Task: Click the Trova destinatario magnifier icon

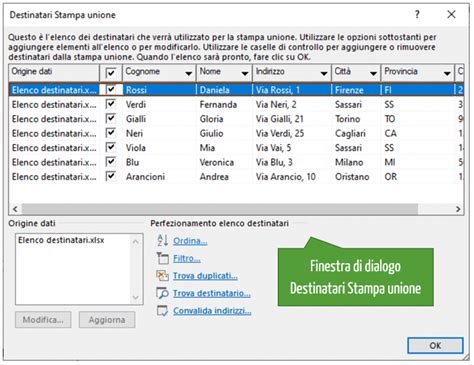Action: [162, 293]
